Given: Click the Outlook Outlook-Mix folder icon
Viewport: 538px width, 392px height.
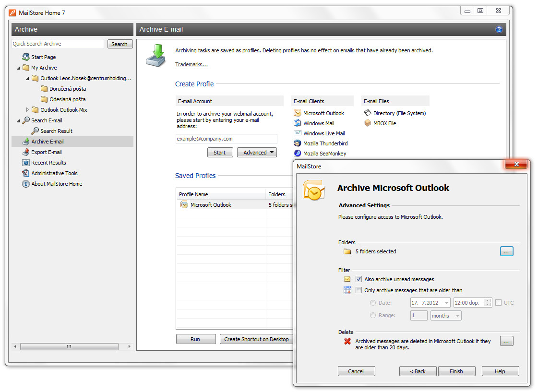Looking at the screenshot, I should [35, 110].
